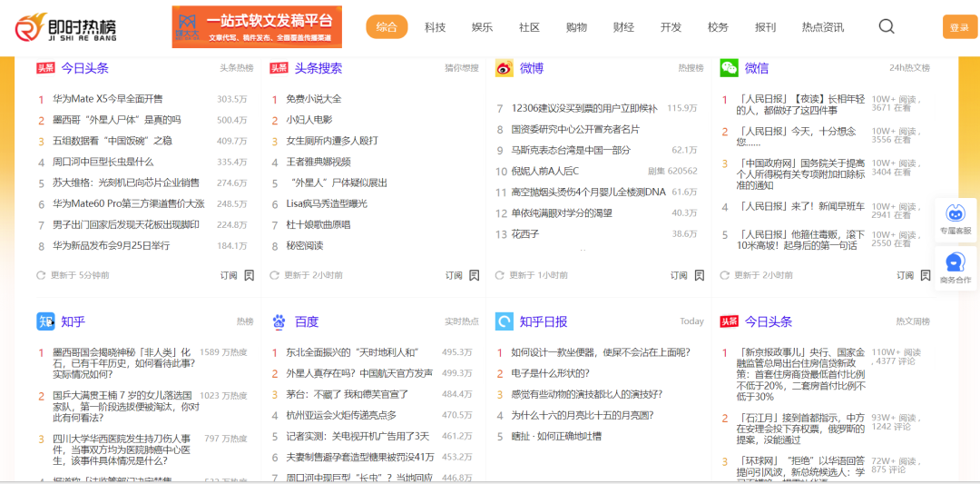The height and width of the screenshot is (484, 980).
Task: Open 免费小说大全 search item
Action: pos(314,99)
